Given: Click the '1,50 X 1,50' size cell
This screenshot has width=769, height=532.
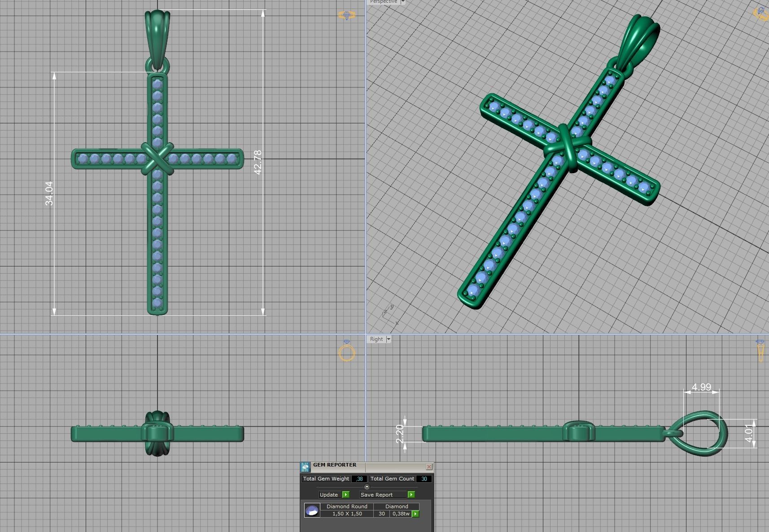Looking at the screenshot, I should [x=347, y=514].
